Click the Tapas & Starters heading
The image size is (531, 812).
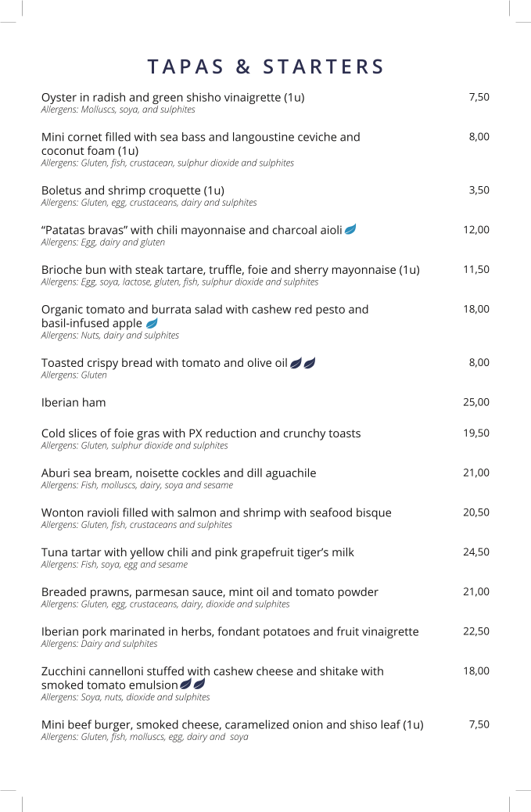point(266,66)
